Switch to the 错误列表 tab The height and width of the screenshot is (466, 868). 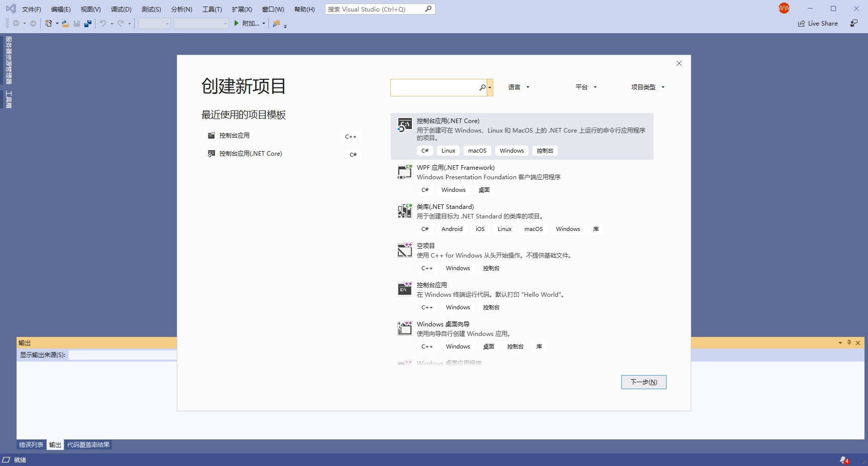click(31, 445)
